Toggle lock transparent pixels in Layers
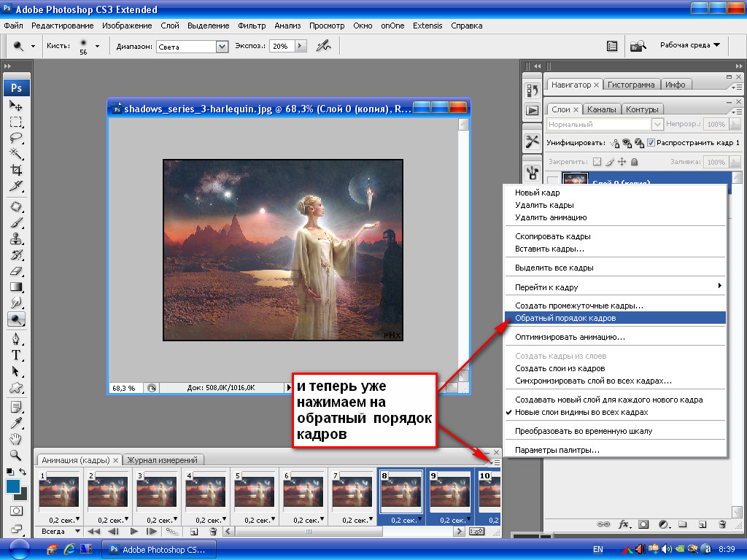The height and width of the screenshot is (560, 747). [597, 162]
